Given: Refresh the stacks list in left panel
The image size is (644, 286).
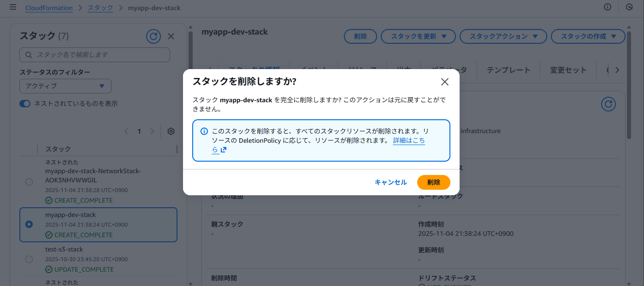Looking at the screenshot, I should (154, 36).
